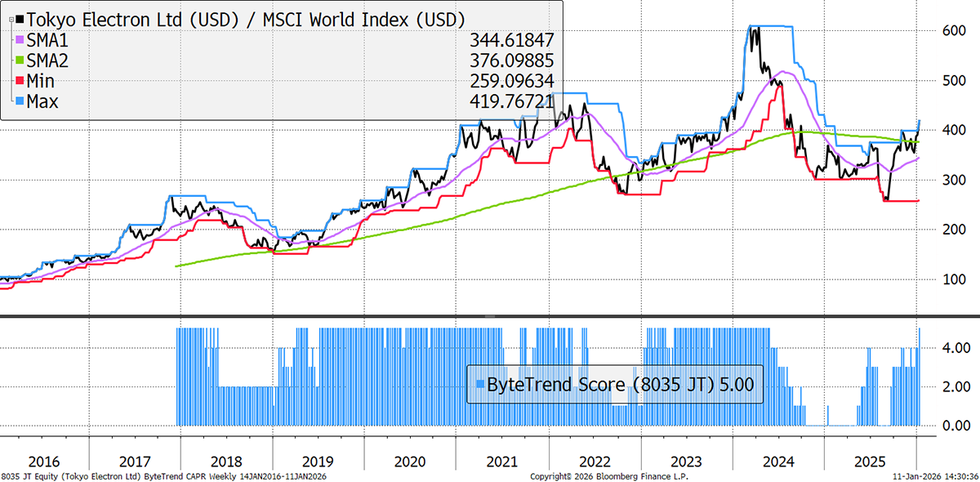Click the 2021 year axis label
This screenshot has height=482, width=980.
click(504, 461)
